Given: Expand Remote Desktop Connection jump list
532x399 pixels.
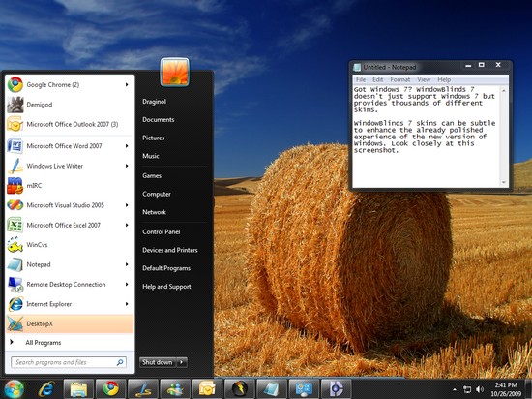Looking at the screenshot, I should 127,284.
